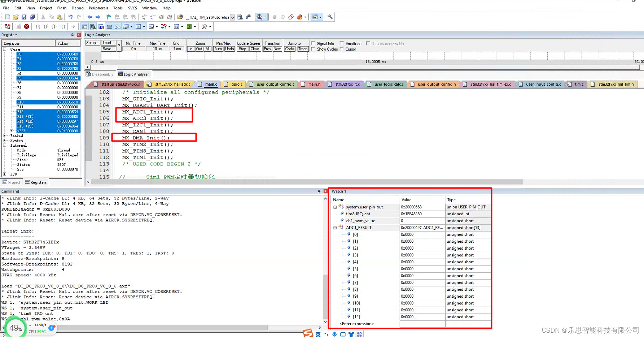644x337 pixels.
Task: Start/Stop debug session icon
Action: (259, 17)
